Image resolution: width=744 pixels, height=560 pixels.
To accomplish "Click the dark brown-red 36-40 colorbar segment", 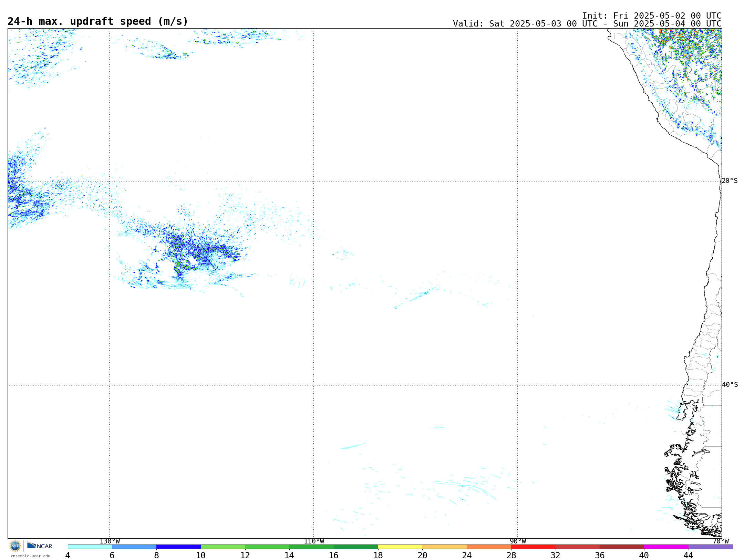I will (x=622, y=547).
